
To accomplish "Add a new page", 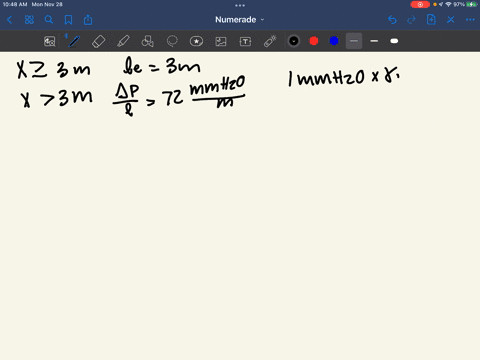I will point(431,20).
